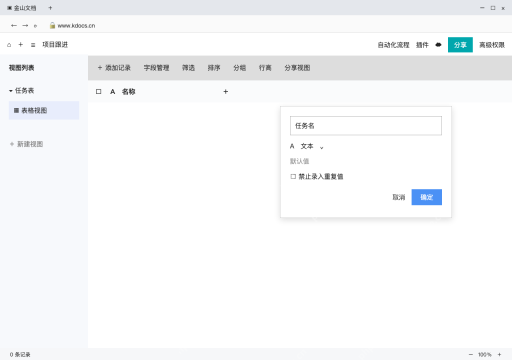Enable 禁止录入重复值 checkbox
512x360 pixels.
[293, 176]
